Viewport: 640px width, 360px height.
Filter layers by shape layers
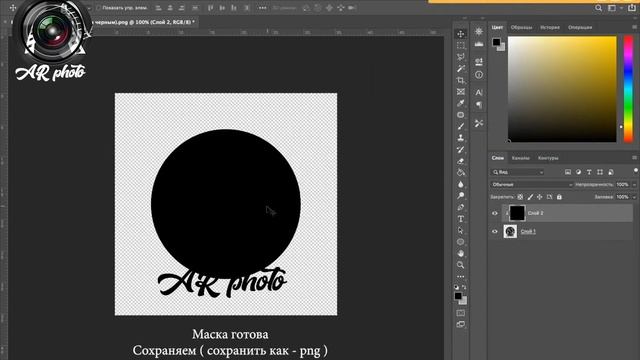tap(600, 172)
